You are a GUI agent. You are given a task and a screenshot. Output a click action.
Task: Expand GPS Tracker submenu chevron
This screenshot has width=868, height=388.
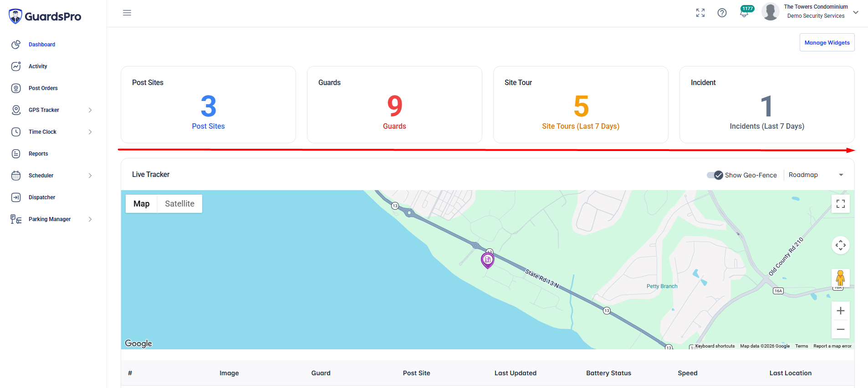click(90, 110)
